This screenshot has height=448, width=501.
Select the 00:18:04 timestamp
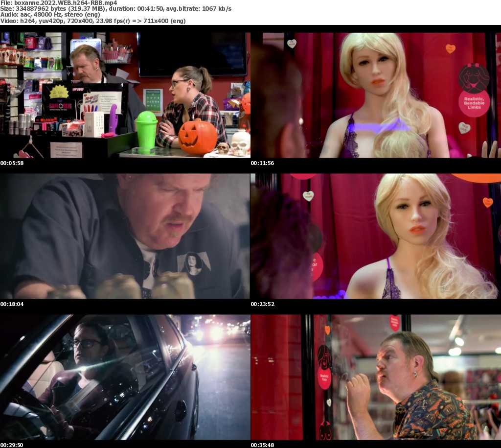pyautogui.click(x=12, y=304)
